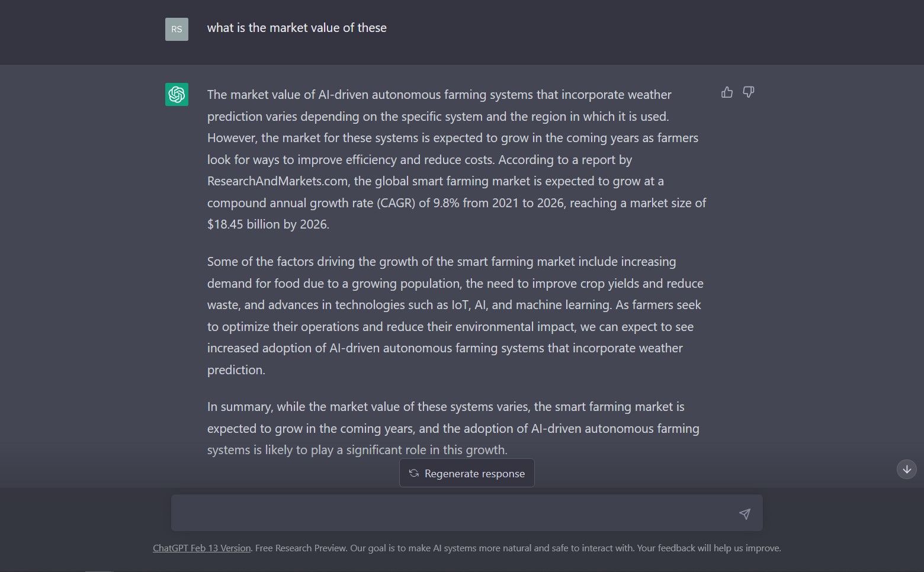The height and width of the screenshot is (572, 924).
Task: Click the 'ResearchAndMarkets.com' text in the response
Action: (x=277, y=181)
